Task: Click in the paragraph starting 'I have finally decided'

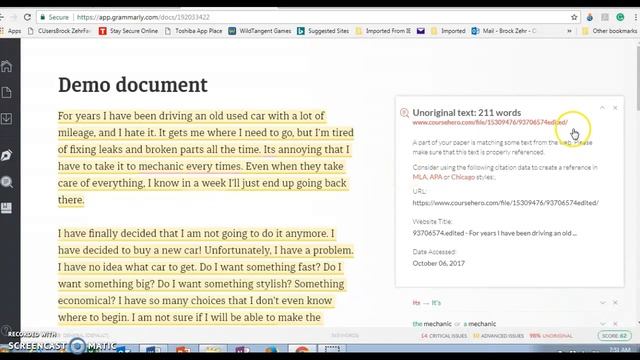Action: [x=206, y=275]
